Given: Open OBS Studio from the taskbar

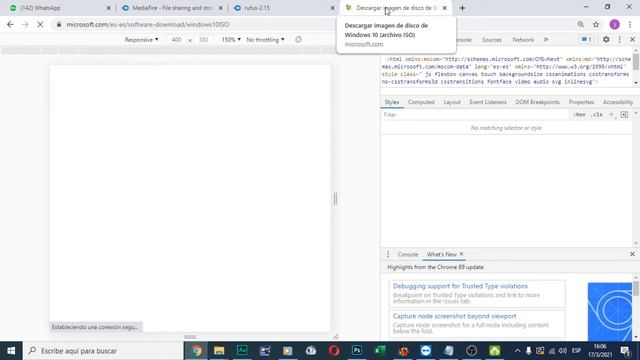Looking at the screenshot, I should [x=471, y=351].
